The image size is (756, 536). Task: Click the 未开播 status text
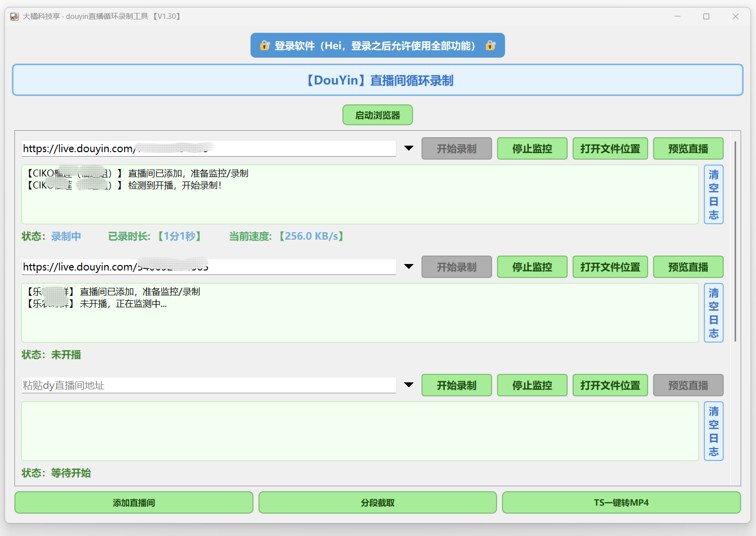point(66,355)
